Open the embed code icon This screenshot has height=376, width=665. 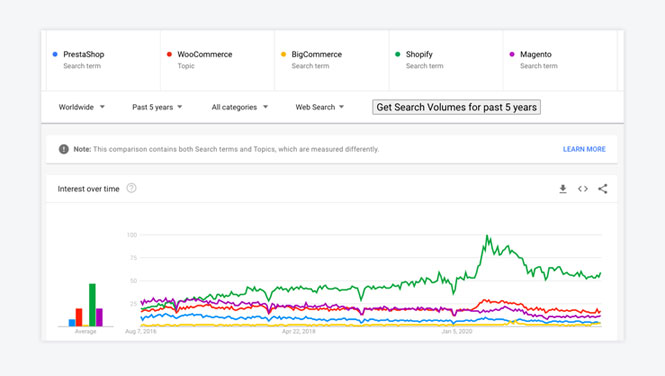(x=583, y=189)
